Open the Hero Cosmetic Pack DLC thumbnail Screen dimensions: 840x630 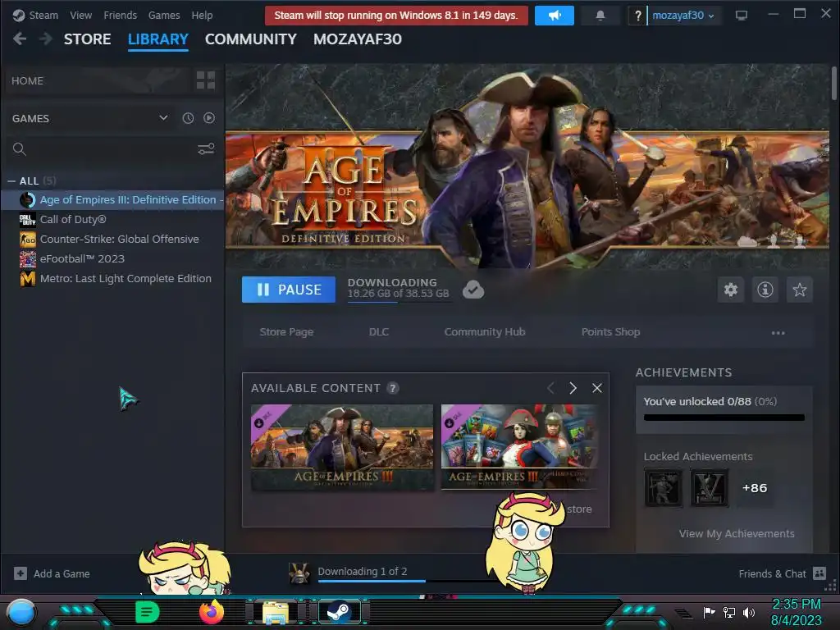pos(519,447)
